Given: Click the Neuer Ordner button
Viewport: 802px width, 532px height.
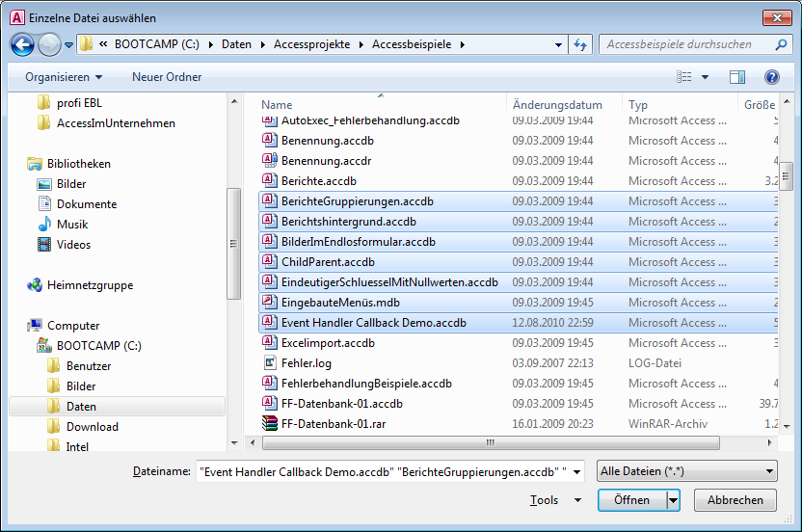Looking at the screenshot, I should [167, 77].
